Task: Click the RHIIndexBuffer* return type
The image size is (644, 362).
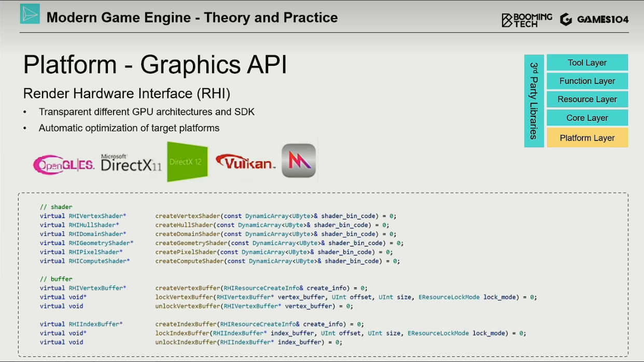Action: point(95,324)
